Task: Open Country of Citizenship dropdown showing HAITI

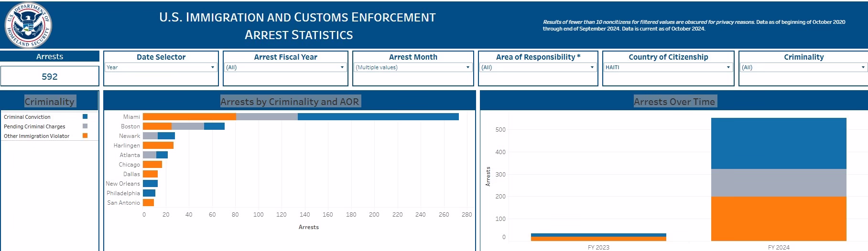Action: click(668, 67)
